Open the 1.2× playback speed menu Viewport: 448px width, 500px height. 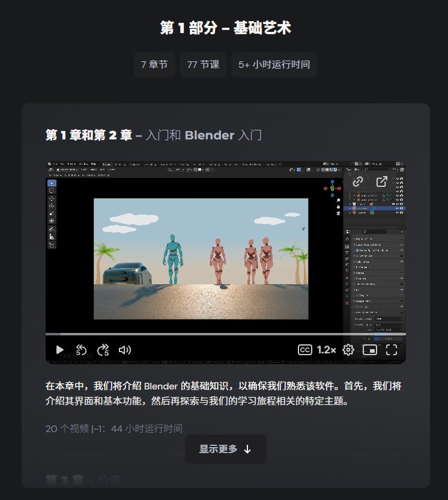click(327, 350)
